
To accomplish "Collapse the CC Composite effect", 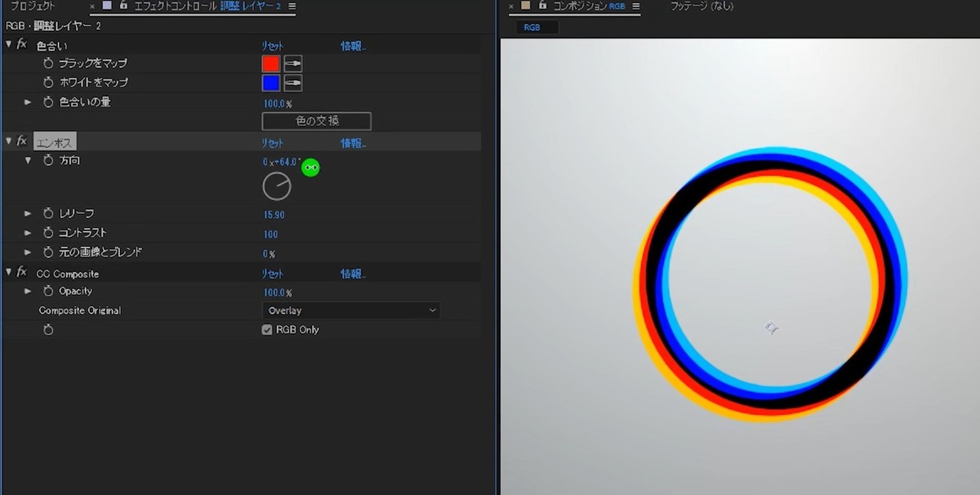I will (9, 273).
